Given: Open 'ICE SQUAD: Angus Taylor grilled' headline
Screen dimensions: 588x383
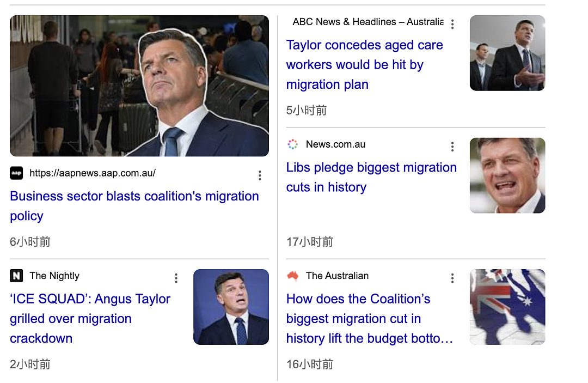Looking at the screenshot, I should tap(90, 319).
